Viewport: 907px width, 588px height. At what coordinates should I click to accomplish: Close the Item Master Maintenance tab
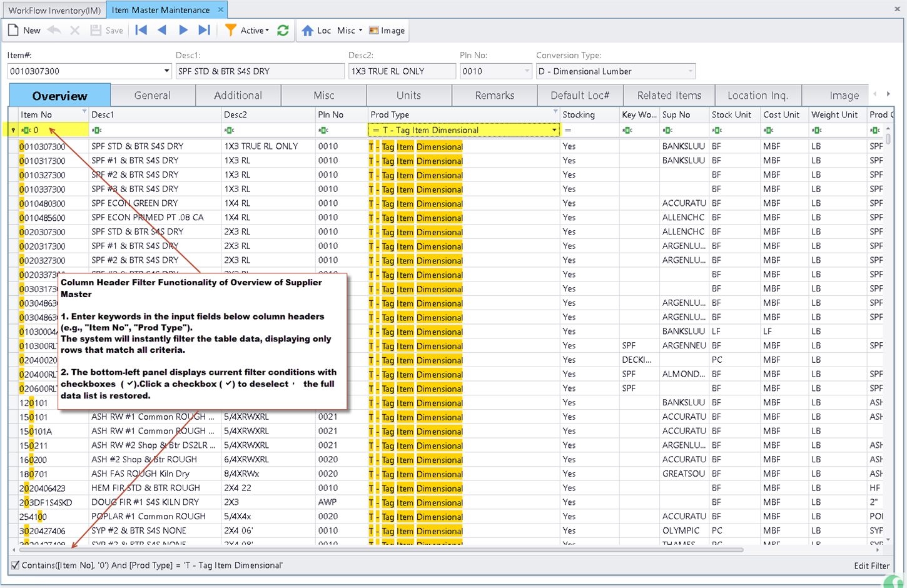pyautogui.click(x=220, y=10)
